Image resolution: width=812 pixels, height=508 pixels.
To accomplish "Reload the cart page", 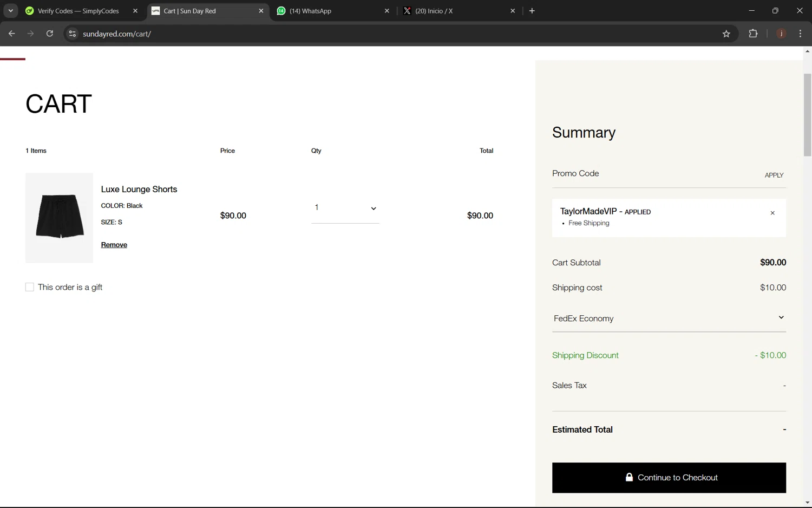I will point(50,34).
